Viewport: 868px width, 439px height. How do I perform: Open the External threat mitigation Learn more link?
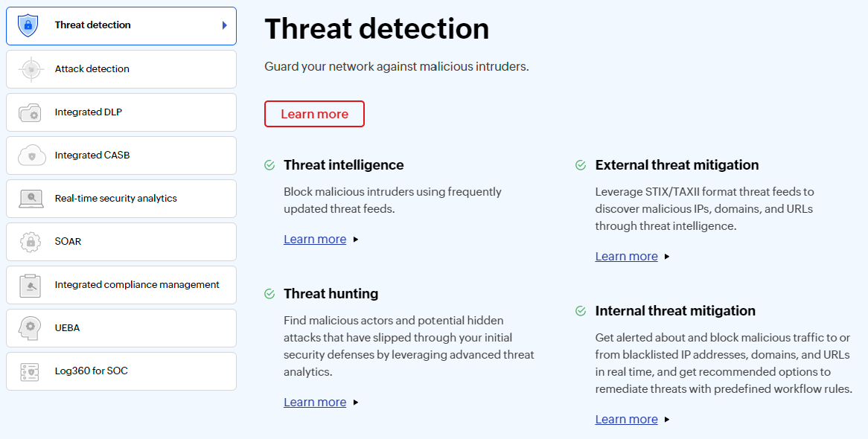(626, 257)
